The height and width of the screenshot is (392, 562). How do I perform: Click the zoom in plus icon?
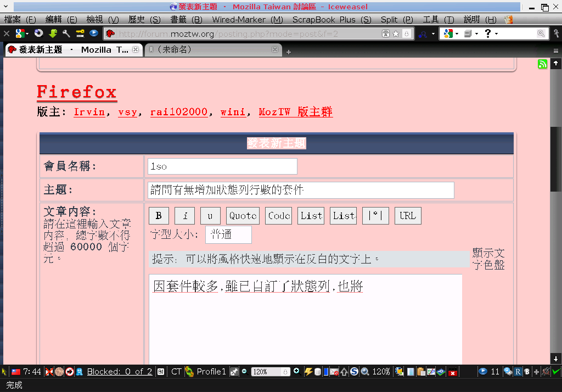coord(297,372)
